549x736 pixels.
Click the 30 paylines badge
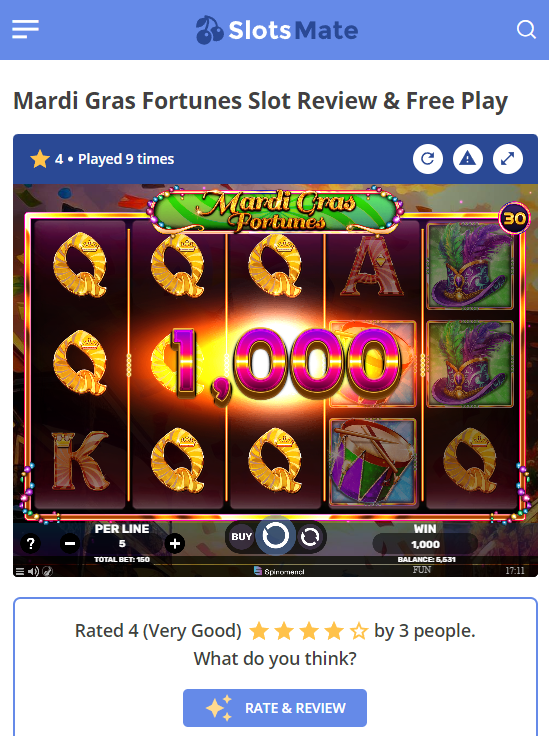tap(514, 218)
